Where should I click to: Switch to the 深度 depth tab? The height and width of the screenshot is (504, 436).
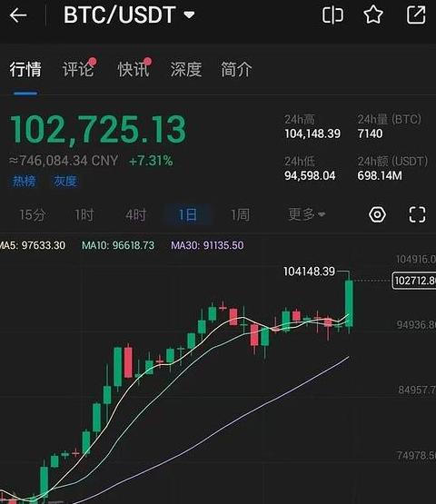pyautogui.click(x=186, y=69)
